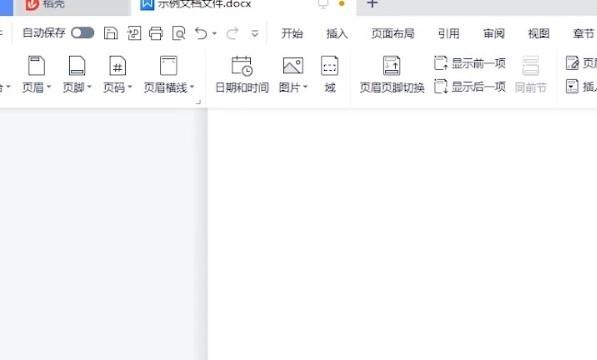Open the 页面布局 tab

[393, 33]
